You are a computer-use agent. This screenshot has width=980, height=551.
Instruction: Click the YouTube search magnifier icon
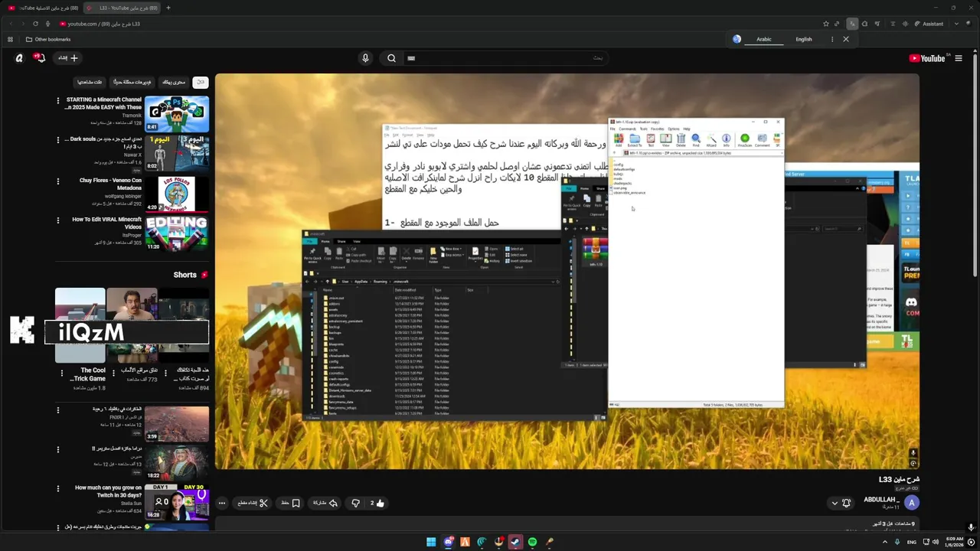tap(391, 58)
